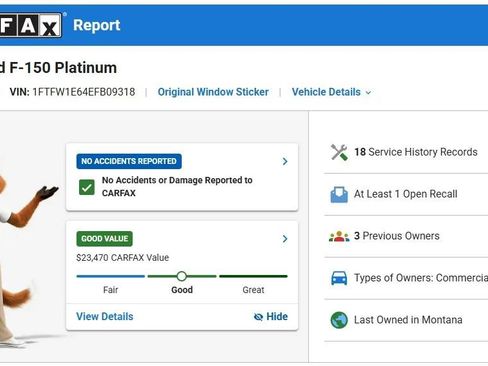Click the VIN number 1FTFW1E64EFB09318
The height and width of the screenshot is (366, 488).
pyautogui.click(x=84, y=92)
